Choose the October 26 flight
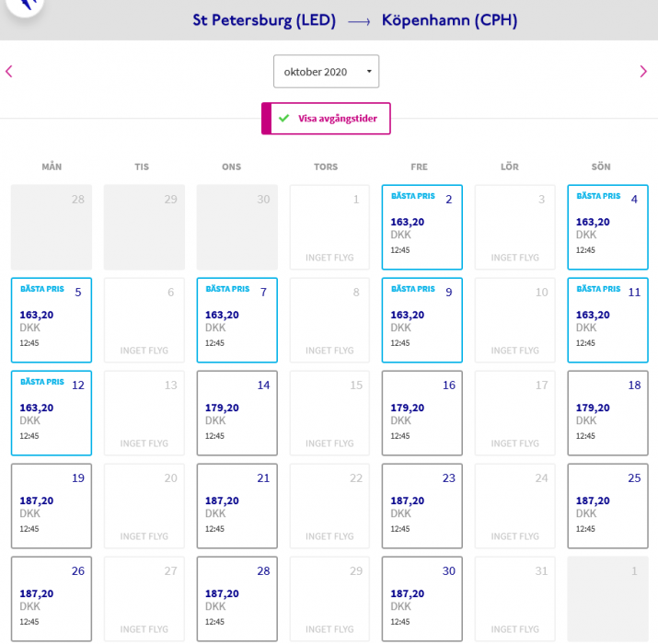The width and height of the screenshot is (658, 644). (52, 599)
